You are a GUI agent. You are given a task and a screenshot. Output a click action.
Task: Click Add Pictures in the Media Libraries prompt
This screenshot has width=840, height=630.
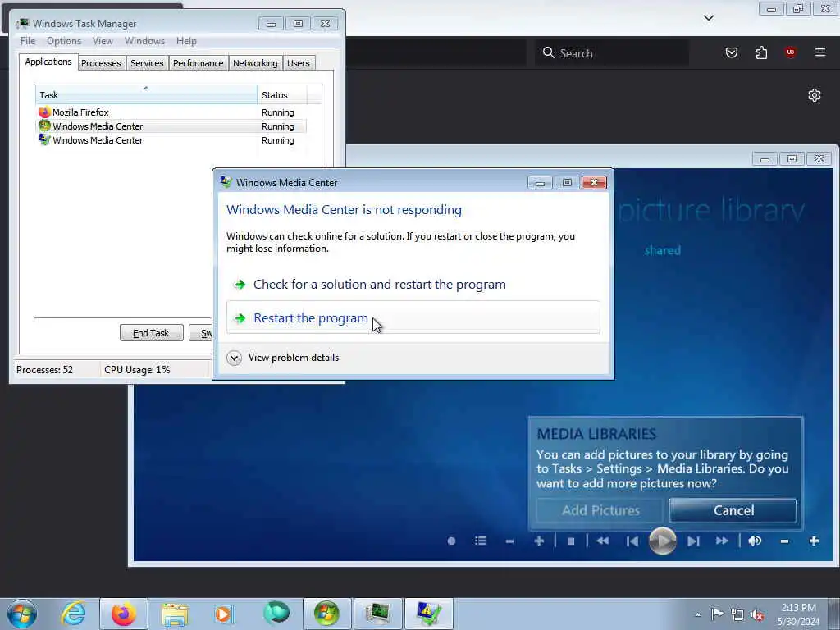tap(600, 510)
